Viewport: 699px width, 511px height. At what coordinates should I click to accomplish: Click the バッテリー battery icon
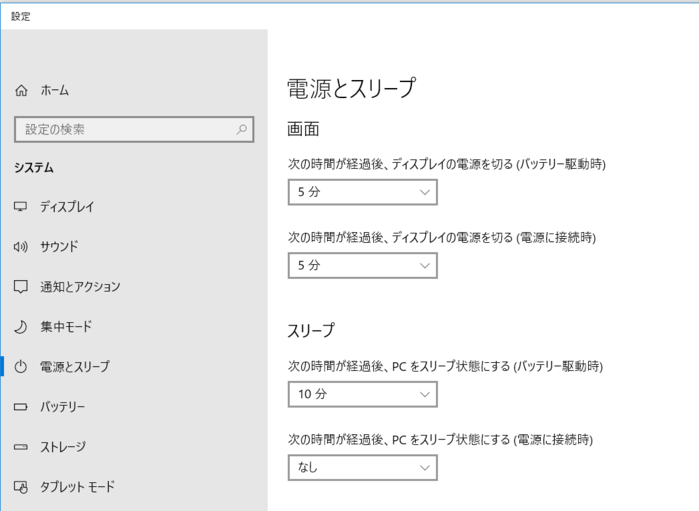tap(21, 407)
